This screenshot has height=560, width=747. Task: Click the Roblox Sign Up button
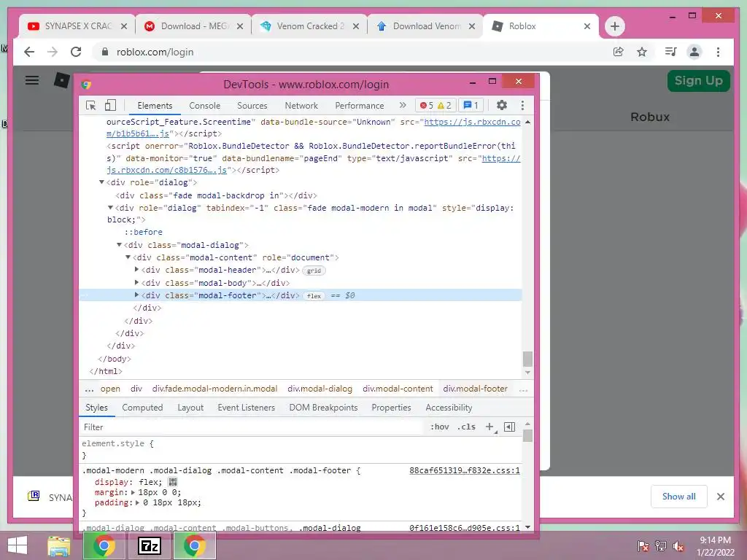point(698,80)
